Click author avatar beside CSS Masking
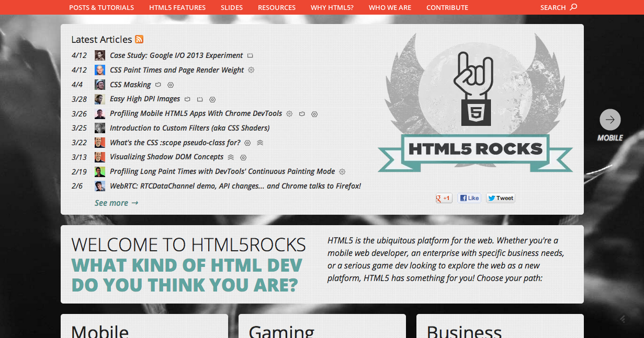 click(100, 85)
